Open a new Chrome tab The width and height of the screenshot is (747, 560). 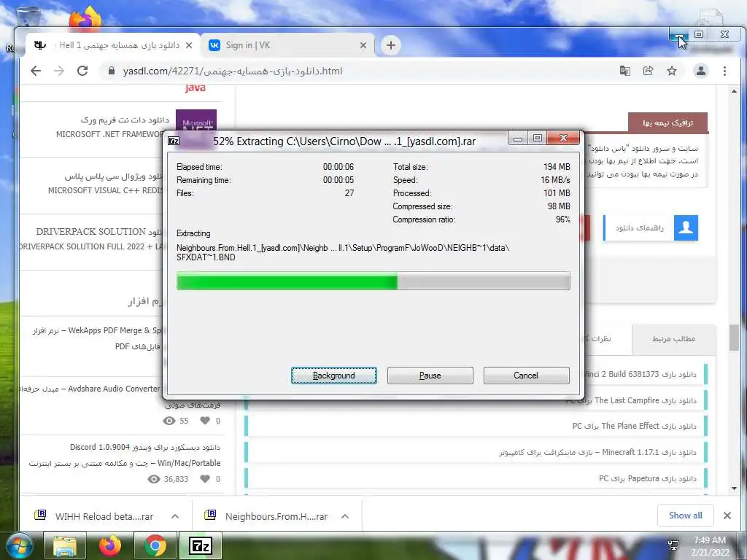click(391, 45)
